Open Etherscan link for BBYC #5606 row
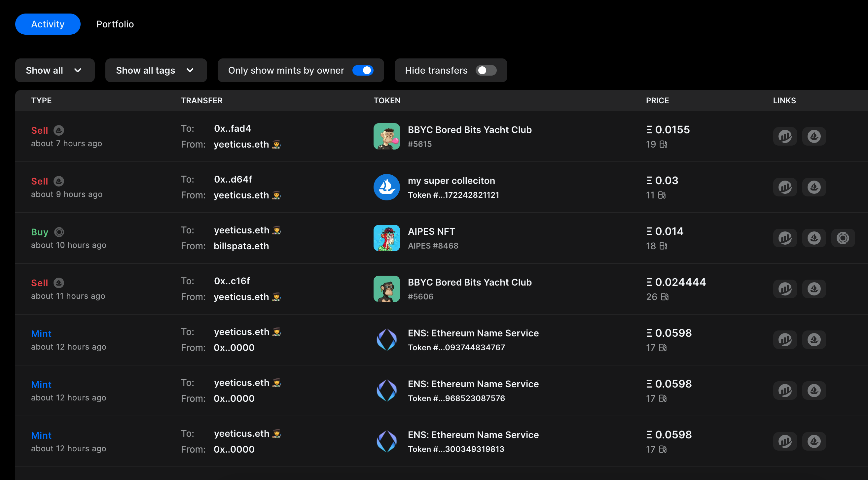This screenshot has height=480, width=868. tap(785, 289)
